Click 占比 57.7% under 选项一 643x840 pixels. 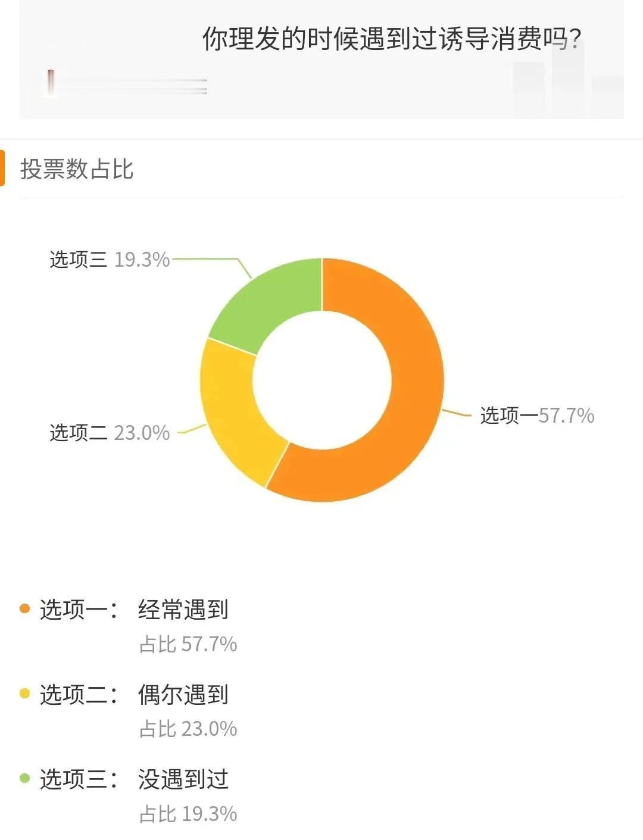coord(188,644)
